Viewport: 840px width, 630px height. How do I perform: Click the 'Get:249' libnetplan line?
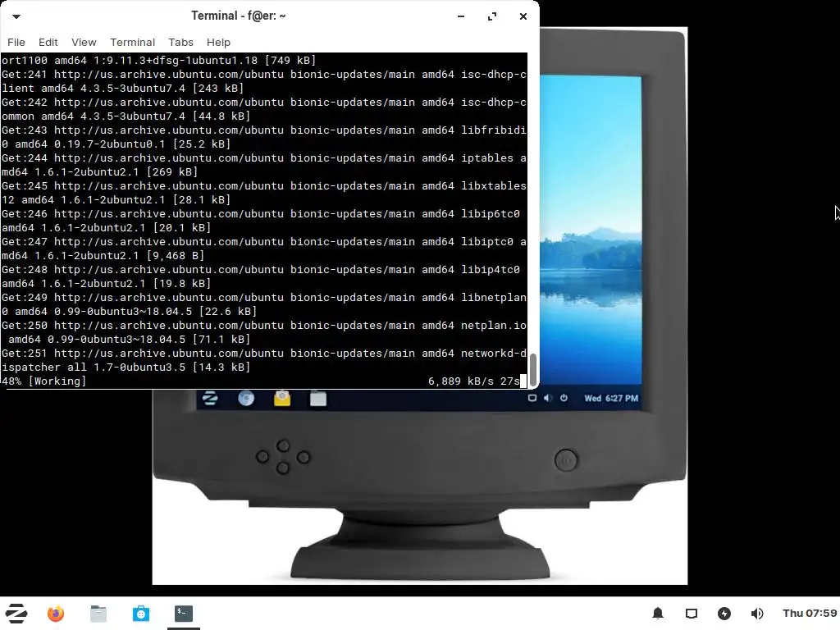point(263,304)
